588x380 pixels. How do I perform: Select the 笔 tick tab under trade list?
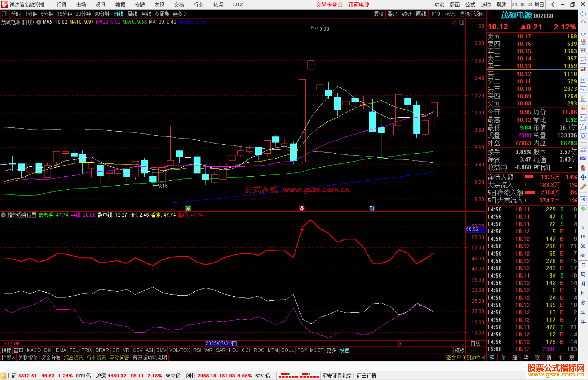(x=492, y=358)
